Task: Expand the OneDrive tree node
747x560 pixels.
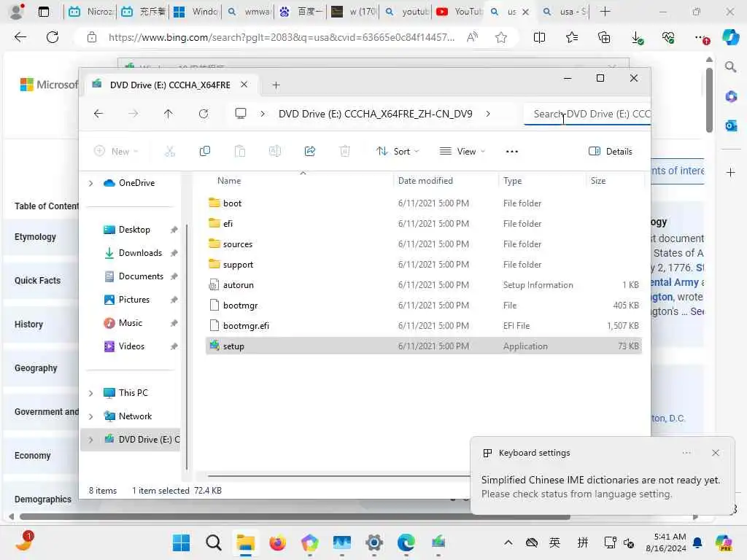Action: (x=91, y=183)
